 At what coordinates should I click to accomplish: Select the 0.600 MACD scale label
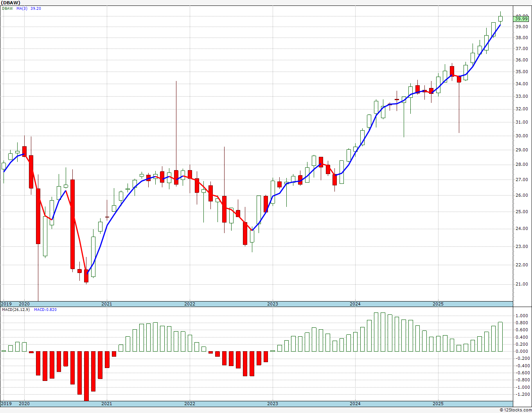click(x=522, y=330)
